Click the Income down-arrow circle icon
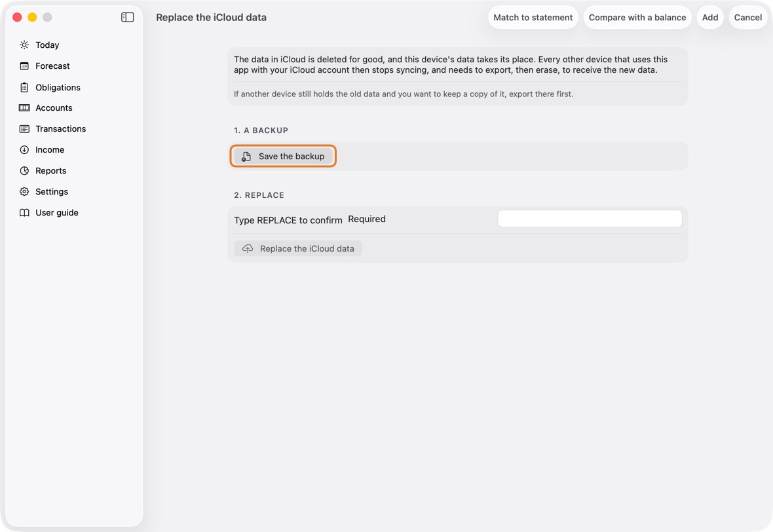Image resolution: width=773 pixels, height=532 pixels. [x=24, y=150]
